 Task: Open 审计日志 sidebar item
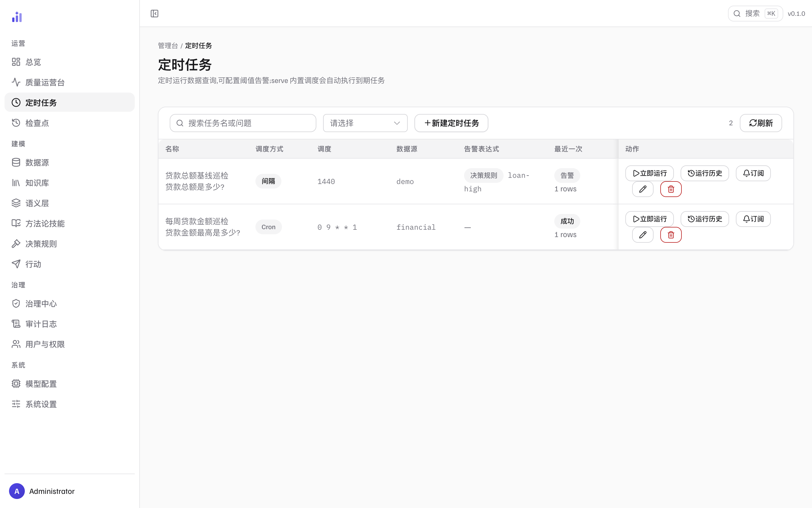click(x=69, y=324)
